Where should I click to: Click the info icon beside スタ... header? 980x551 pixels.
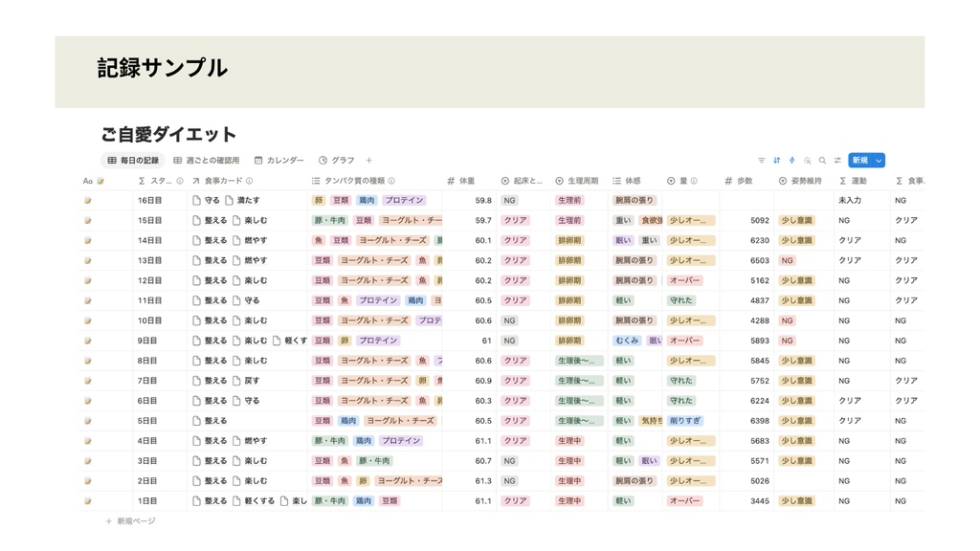click(180, 181)
